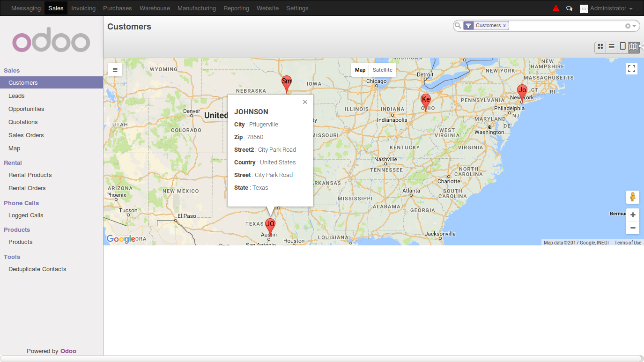The height and width of the screenshot is (362, 644).
Task: Click the Odoo link in footer
Action: coord(68,351)
